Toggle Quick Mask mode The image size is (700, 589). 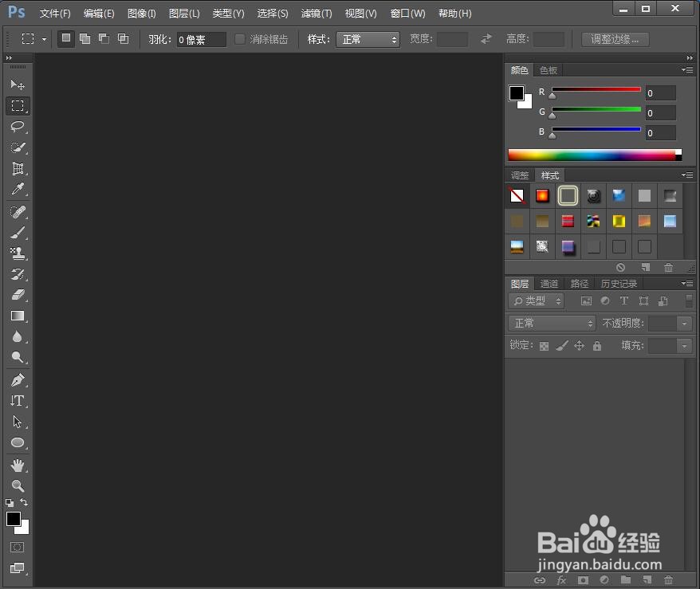[x=17, y=547]
